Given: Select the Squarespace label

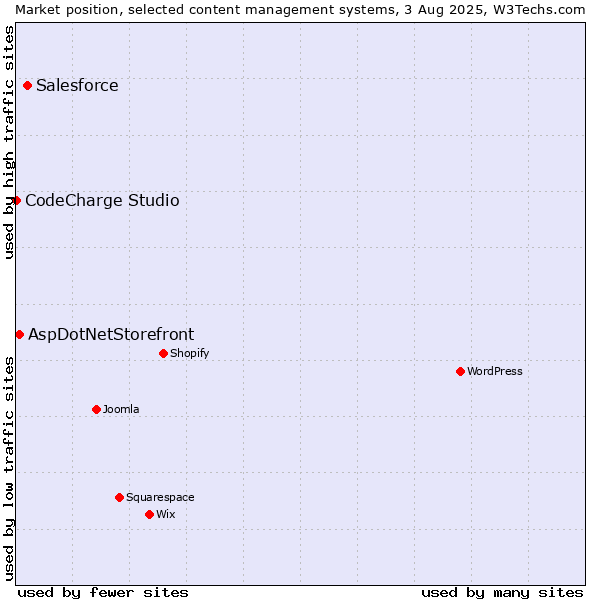Looking at the screenshot, I should 160,497.
